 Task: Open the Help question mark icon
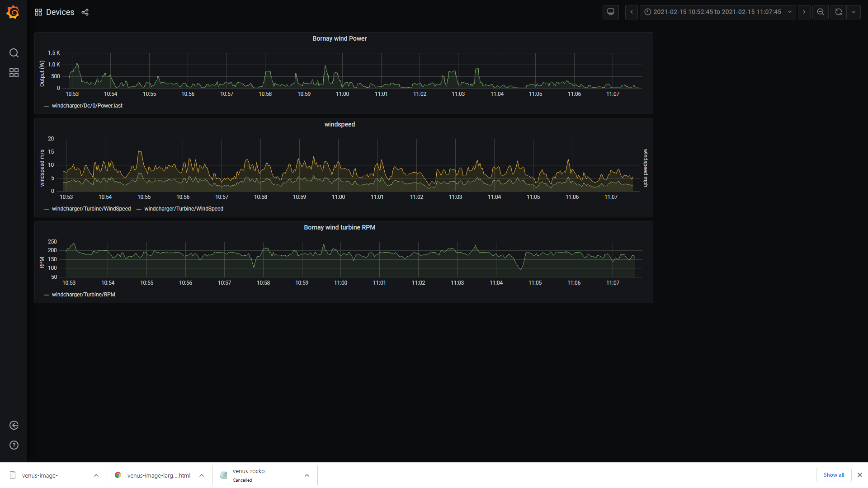click(14, 445)
